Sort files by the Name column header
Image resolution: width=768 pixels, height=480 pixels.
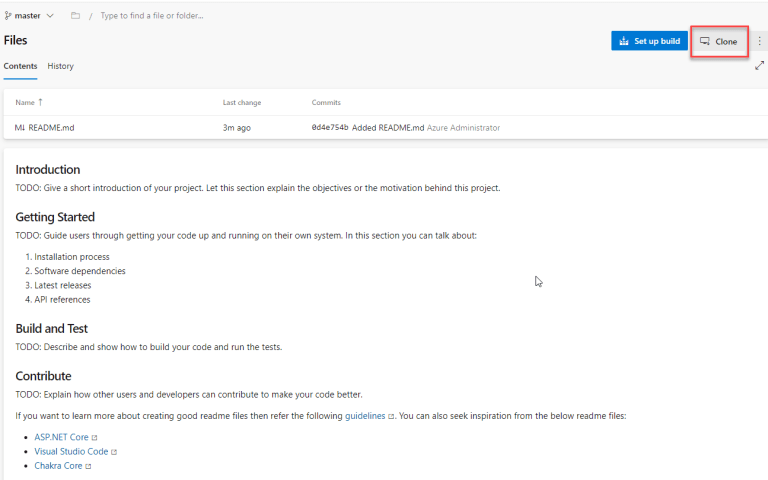[x=25, y=102]
